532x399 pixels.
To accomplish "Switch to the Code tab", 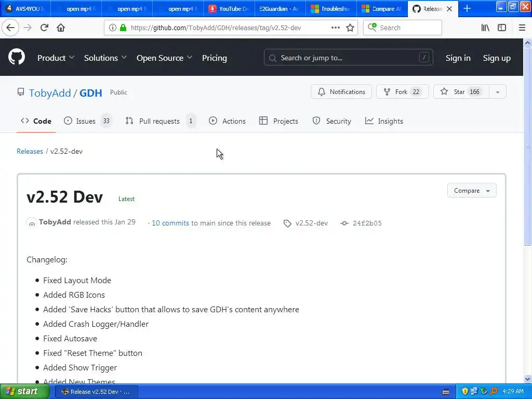I will 36,121.
